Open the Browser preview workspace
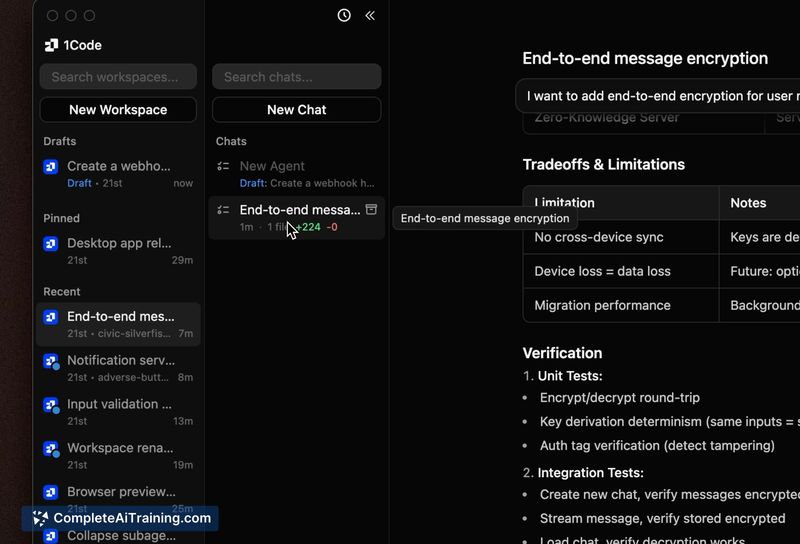 [120, 492]
